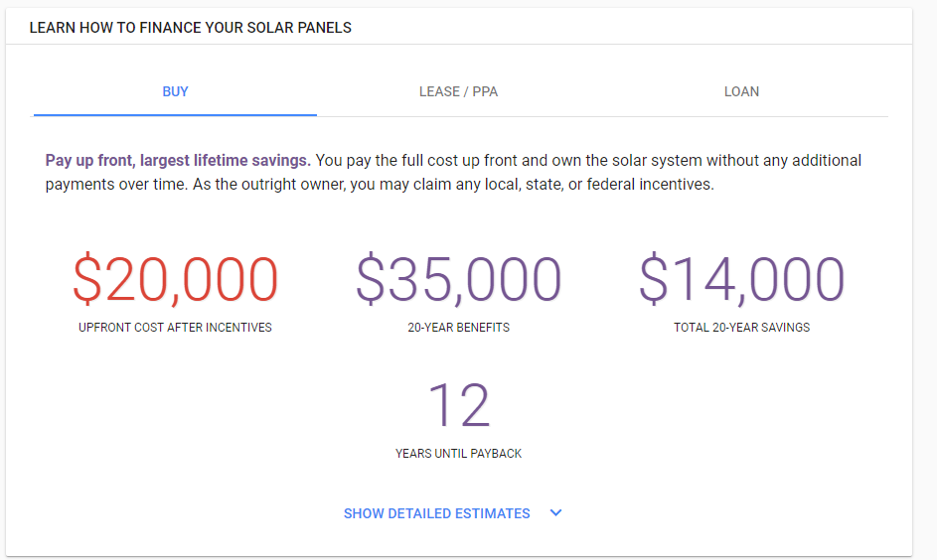
Task: Expand SHOW DETAILED ESTIMATES link
Action: (437, 513)
